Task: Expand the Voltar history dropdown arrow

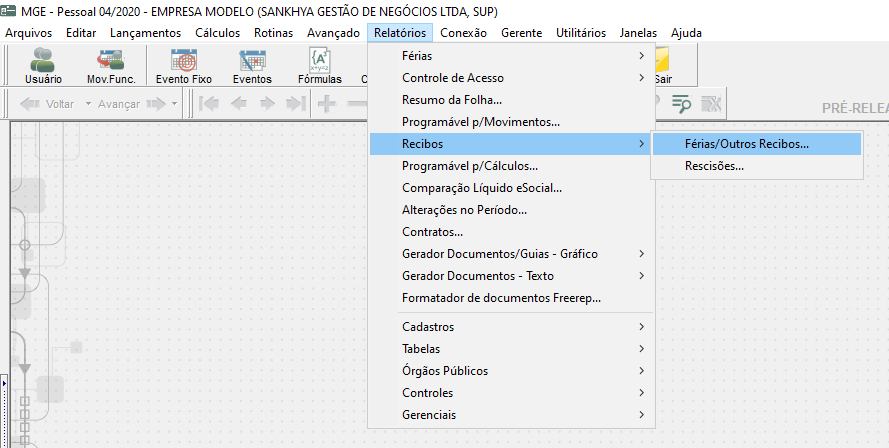Action: [88, 104]
